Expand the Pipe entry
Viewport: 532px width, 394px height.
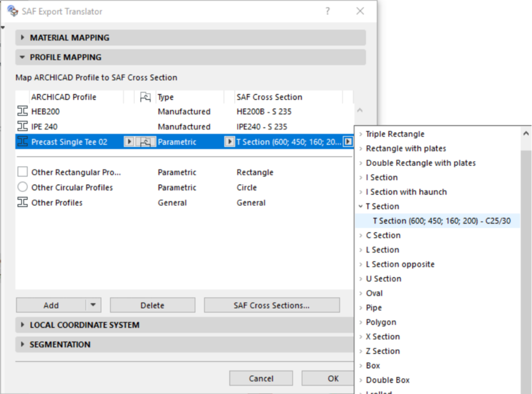(x=361, y=308)
